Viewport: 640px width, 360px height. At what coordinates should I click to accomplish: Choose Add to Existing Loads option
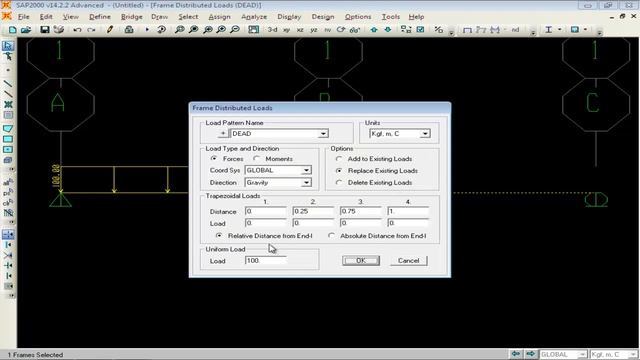[x=339, y=159]
